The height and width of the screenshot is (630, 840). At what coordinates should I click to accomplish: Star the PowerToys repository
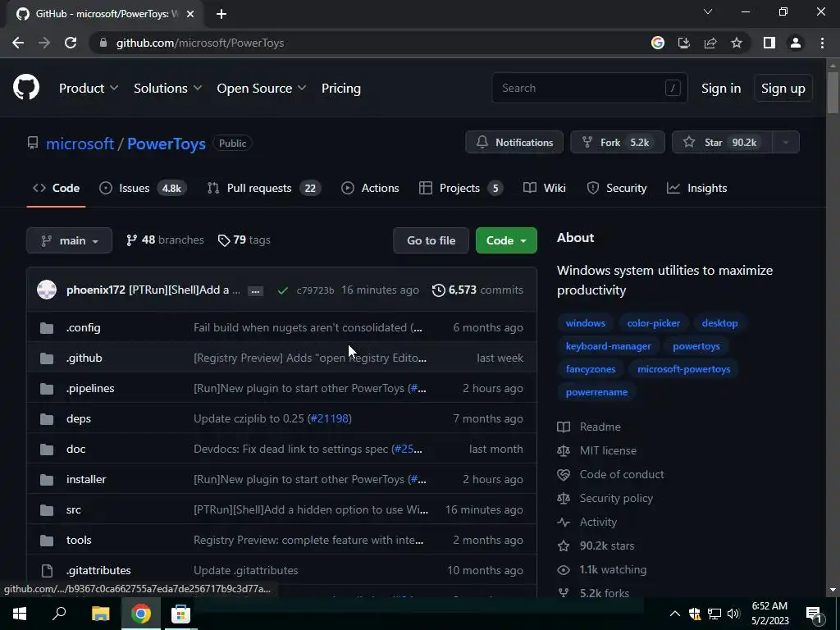722,143
